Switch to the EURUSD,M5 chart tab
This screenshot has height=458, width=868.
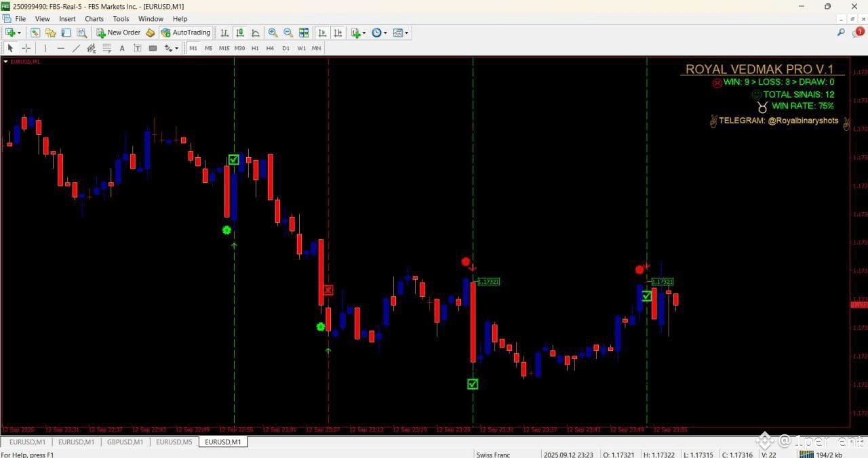174,442
